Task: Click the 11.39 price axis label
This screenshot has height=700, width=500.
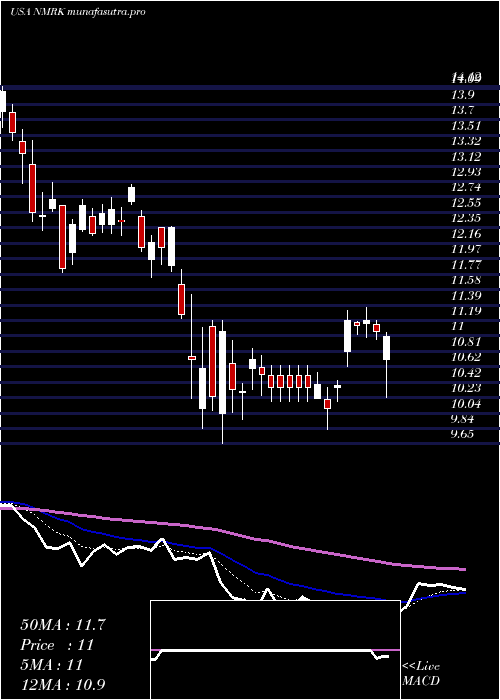Action: 466,296
